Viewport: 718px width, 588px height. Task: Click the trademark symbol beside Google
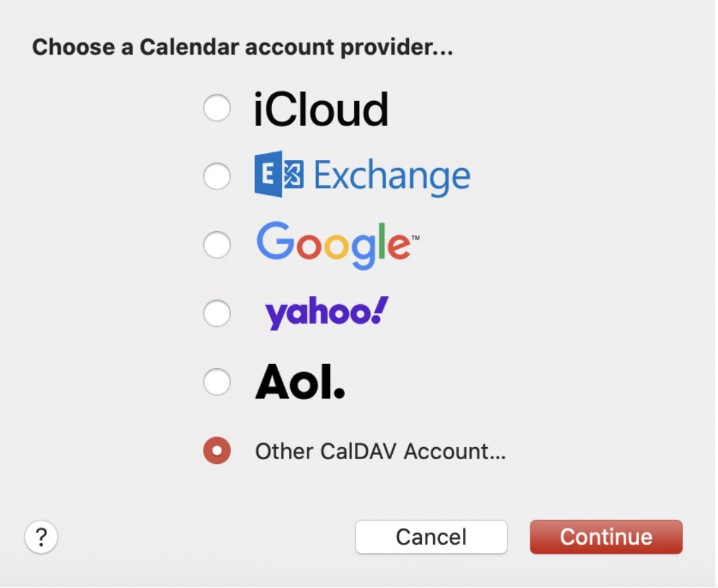(x=416, y=237)
